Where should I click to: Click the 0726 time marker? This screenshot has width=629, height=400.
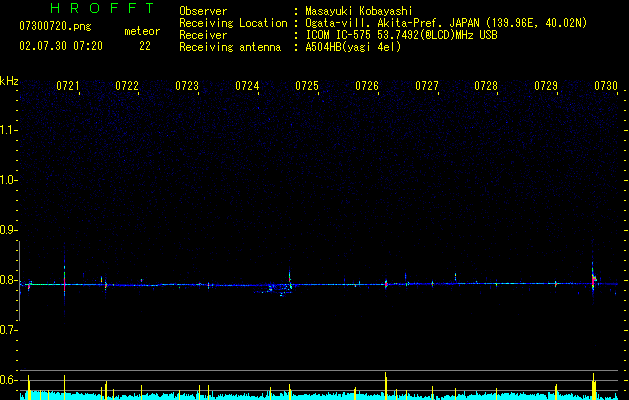tap(367, 86)
